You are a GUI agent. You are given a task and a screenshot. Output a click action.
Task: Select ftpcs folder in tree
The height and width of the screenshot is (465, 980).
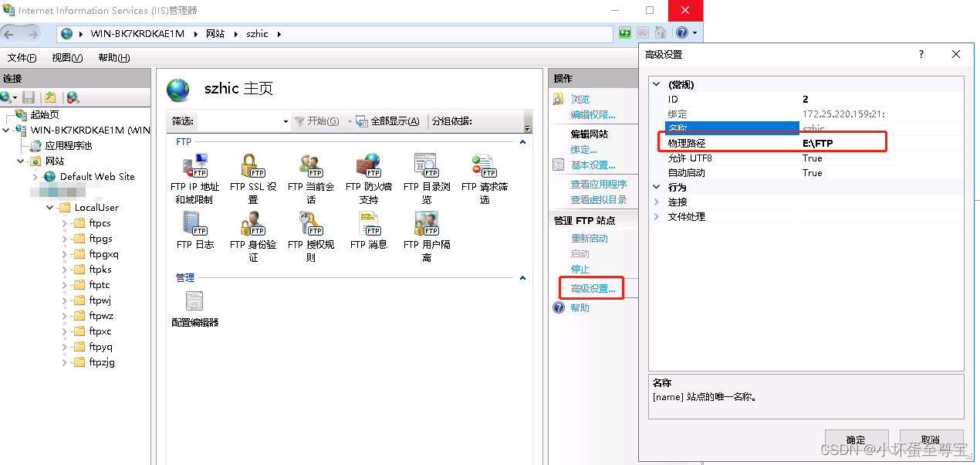[x=100, y=222]
